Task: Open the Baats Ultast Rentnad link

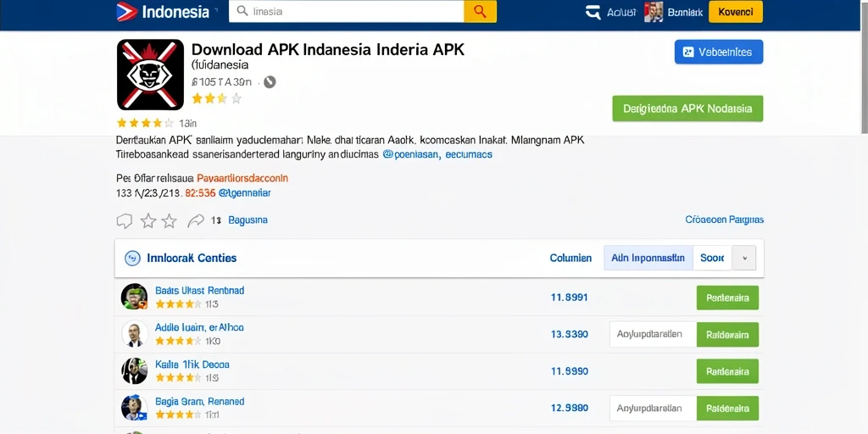Action: [x=199, y=291]
